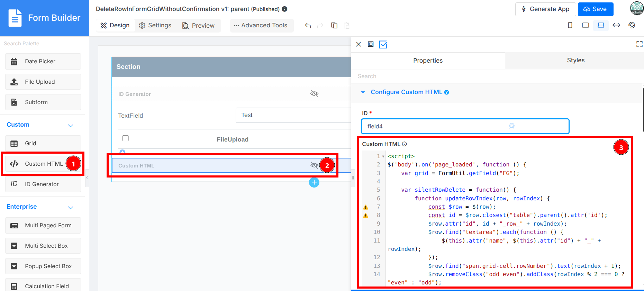Open the Design tab
The height and width of the screenshot is (291, 644).
click(x=115, y=25)
